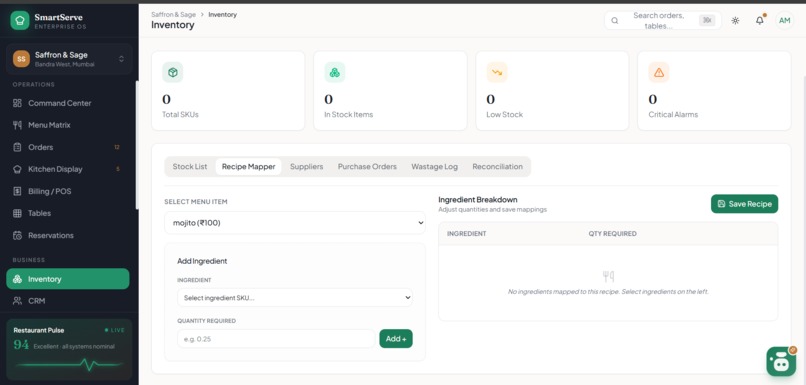Click the Total SKUs box icon
This screenshot has width=806, height=385.
click(173, 72)
